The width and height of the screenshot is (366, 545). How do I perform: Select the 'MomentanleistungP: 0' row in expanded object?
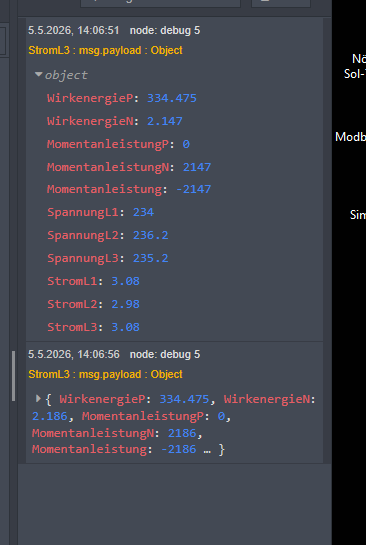[119, 144]
